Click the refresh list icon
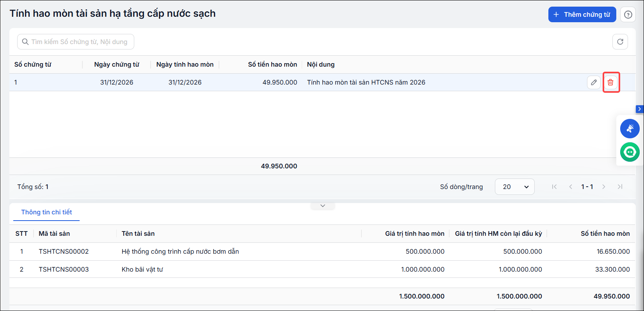This screenshot has height=311, width=644. click(x=620, y=42)
